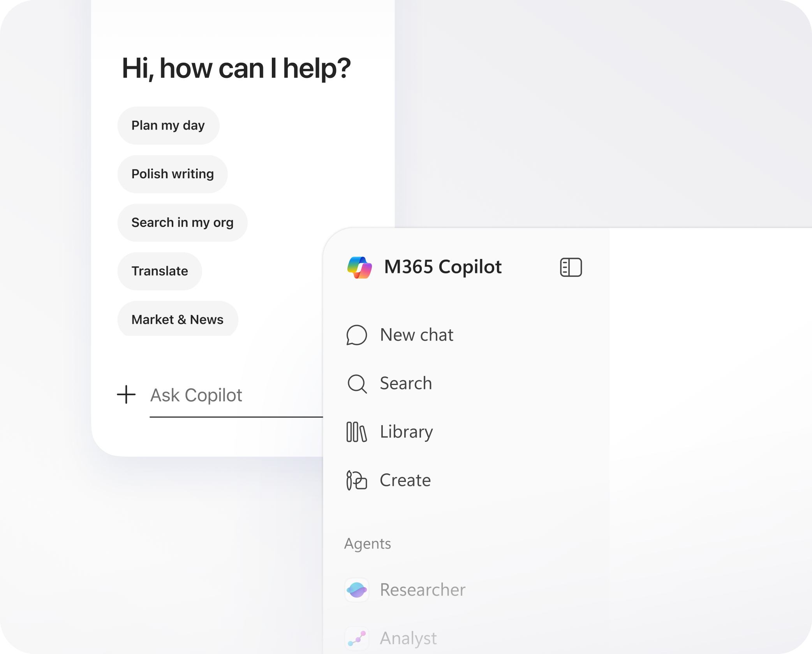Open Library in the sidebar
This screenshot has height=654, width=812.
click(x=406, y=432)
